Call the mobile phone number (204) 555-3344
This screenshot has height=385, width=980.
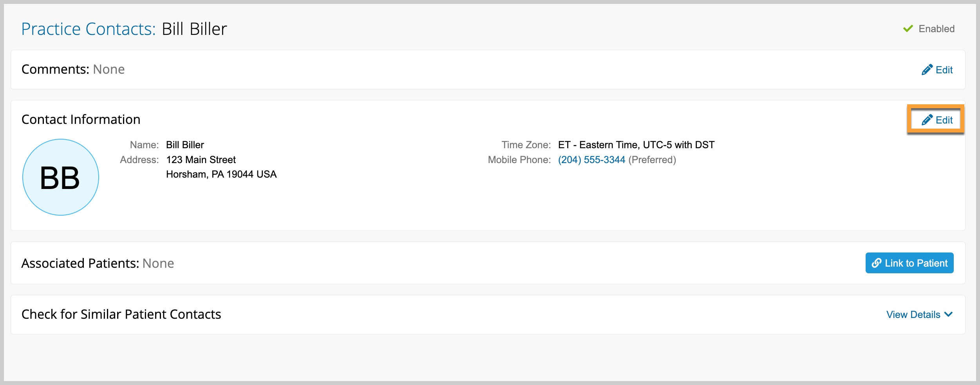(591, 160)
